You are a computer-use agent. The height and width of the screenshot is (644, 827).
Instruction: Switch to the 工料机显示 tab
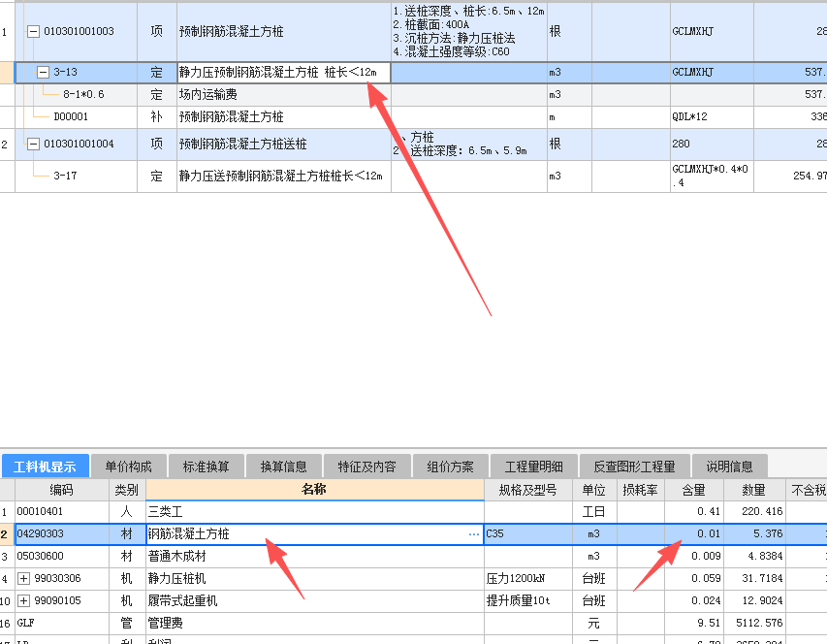[x=45, y=467]
